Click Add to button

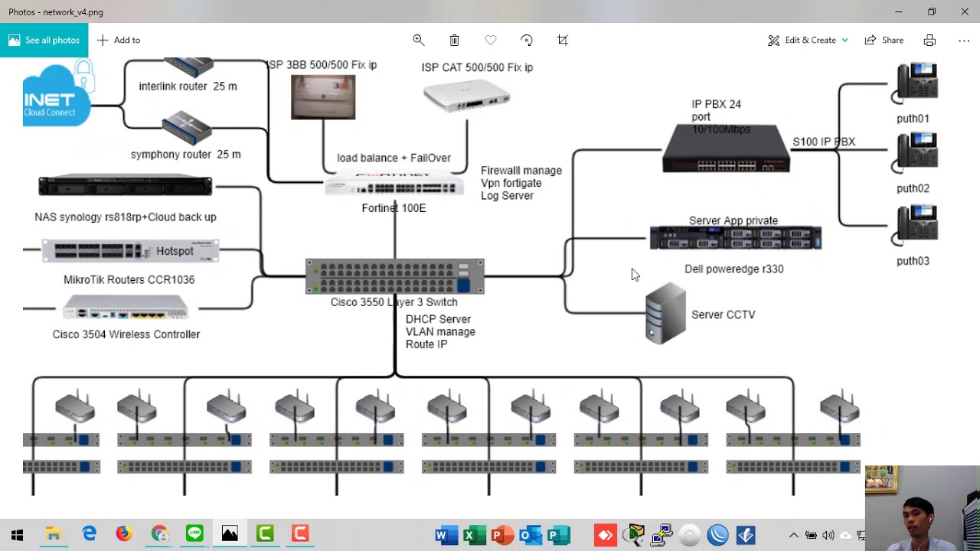[x=119, y=40]
